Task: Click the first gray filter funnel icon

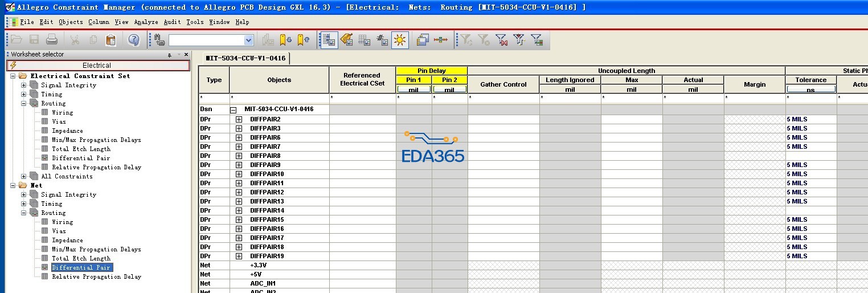Action: tap(466, 40)
